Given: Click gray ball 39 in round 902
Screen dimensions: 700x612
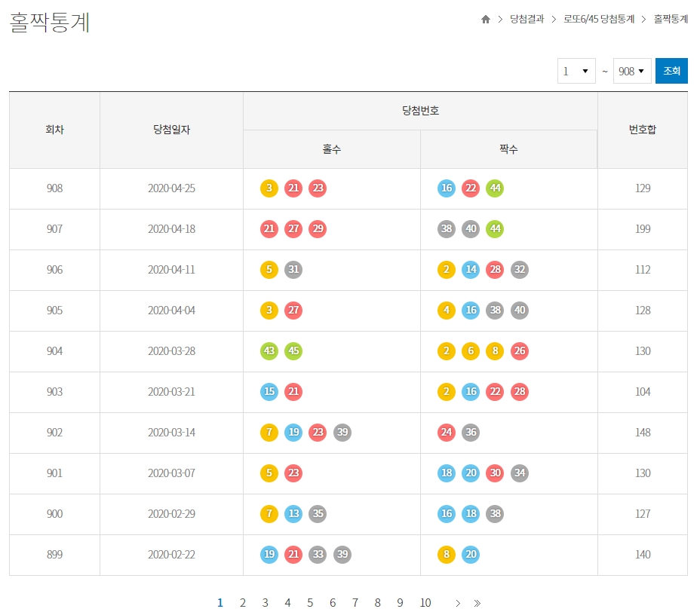Looking at the screenshot, I should [x=342, y=433].
